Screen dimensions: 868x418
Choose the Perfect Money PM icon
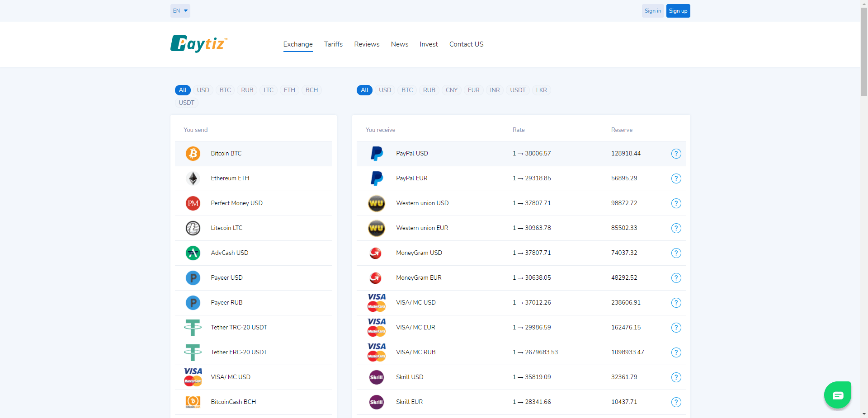193,203
